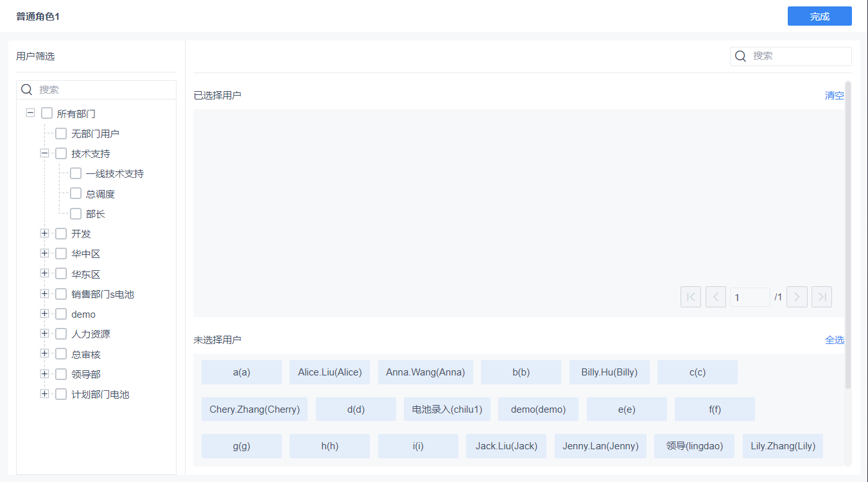Check the 所有部门 checkbox
Viewport: 868px width, 482px height.
pos(47,114)
